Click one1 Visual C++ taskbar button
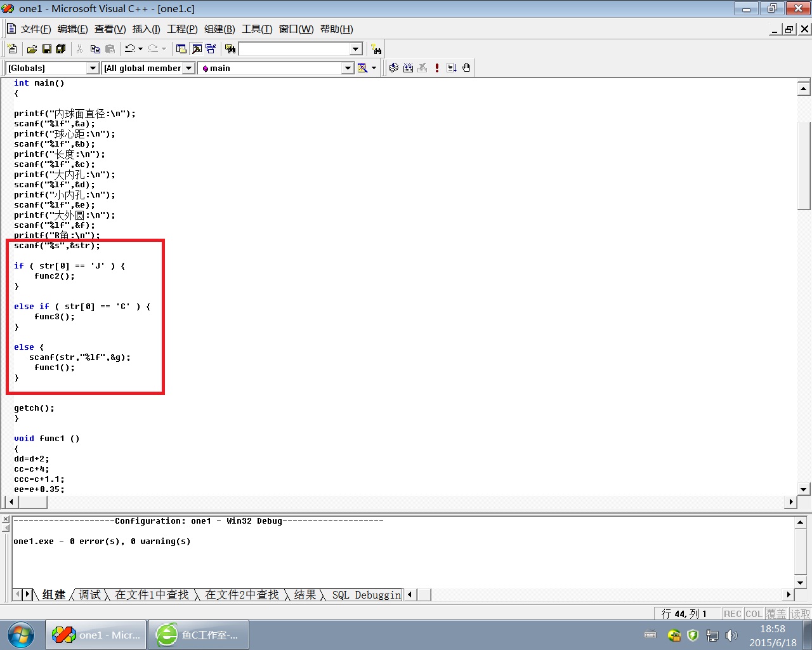The image size is (812, 650). pos(95,635)
